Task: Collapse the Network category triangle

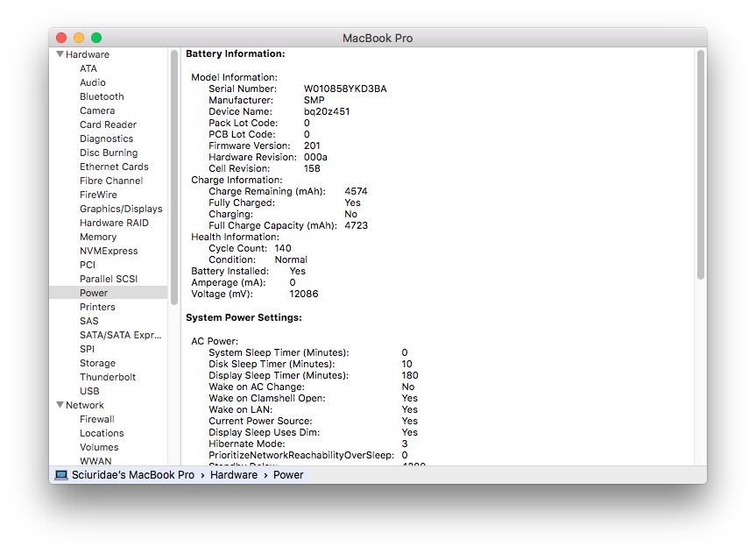Action: [x=60, y=405]
